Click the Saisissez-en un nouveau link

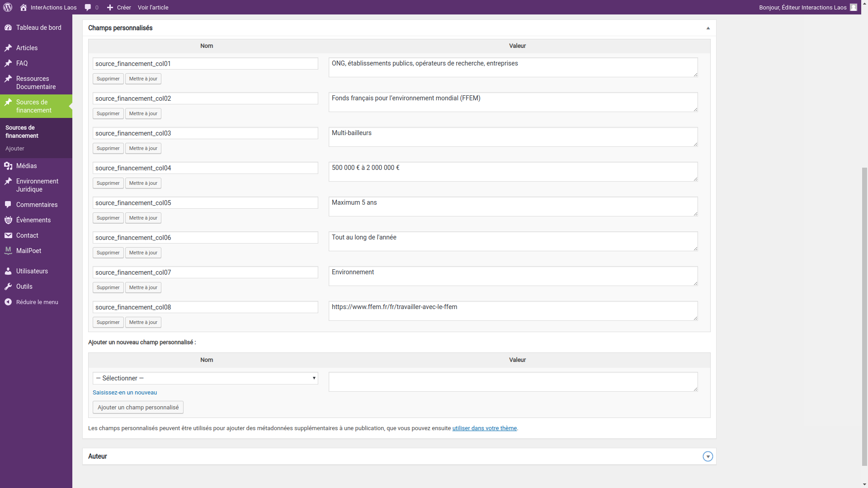click(125, 393)
